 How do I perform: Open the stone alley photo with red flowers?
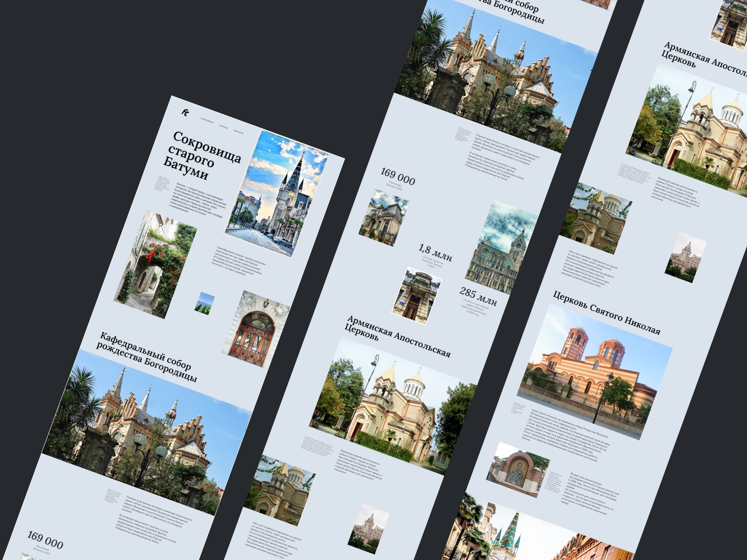[155, 265]
